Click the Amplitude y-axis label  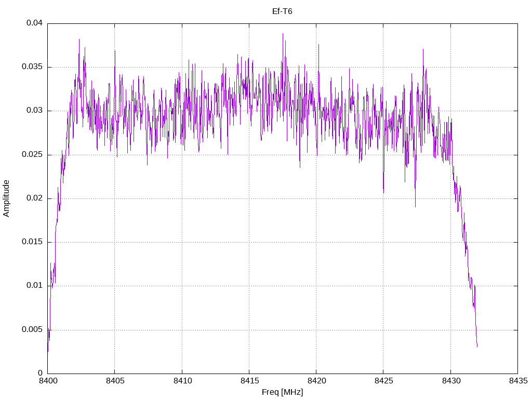[6, 198]
